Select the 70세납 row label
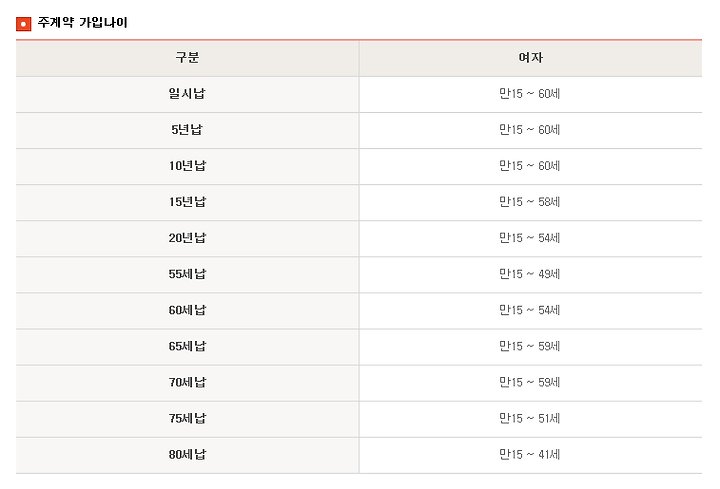The image size is (720, 489). pyautogui.click(x=187, y=382)
